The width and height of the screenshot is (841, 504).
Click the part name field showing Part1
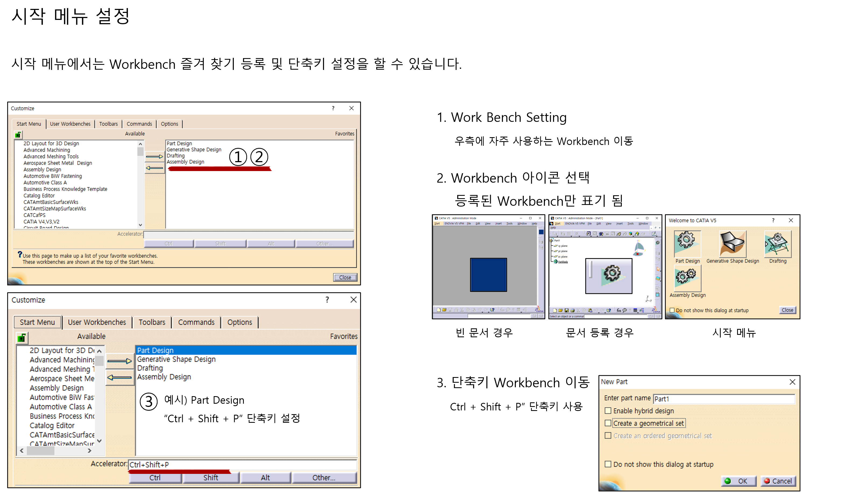tap(724, 399)
